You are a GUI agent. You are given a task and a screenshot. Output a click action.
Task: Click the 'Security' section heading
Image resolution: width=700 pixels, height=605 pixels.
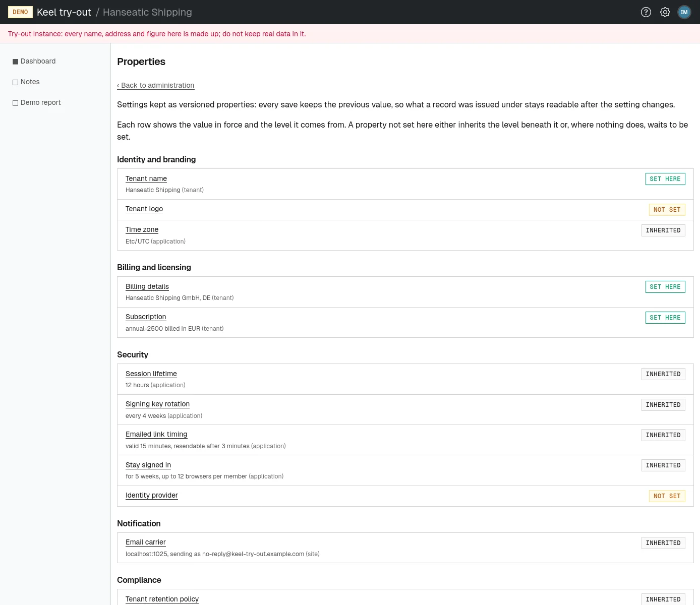click(x=133, y=354)
